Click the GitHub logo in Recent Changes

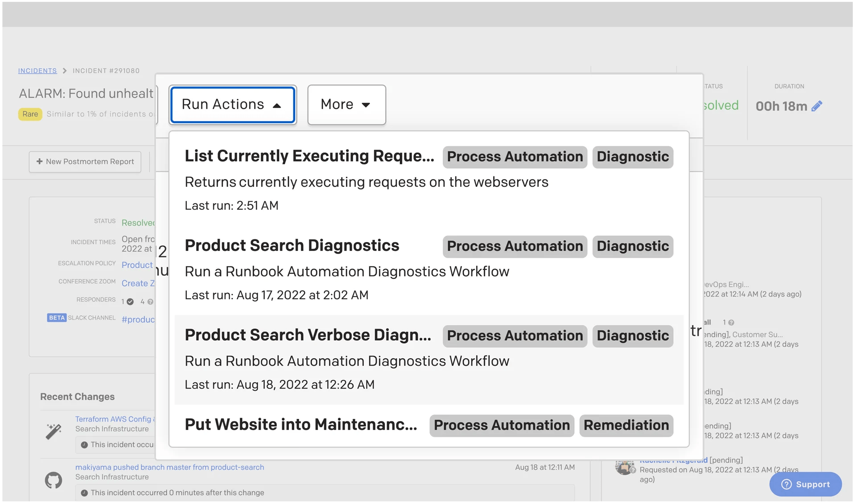point(53,479)
